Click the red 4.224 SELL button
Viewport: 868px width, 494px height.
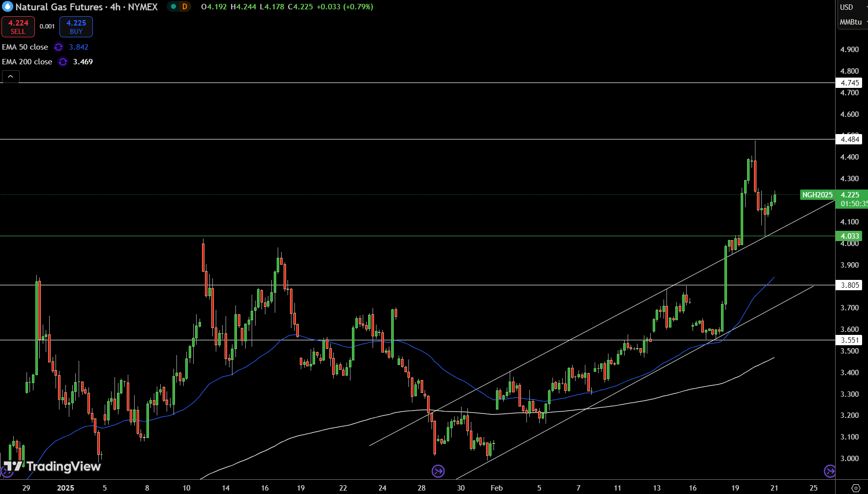click(18, 27)
